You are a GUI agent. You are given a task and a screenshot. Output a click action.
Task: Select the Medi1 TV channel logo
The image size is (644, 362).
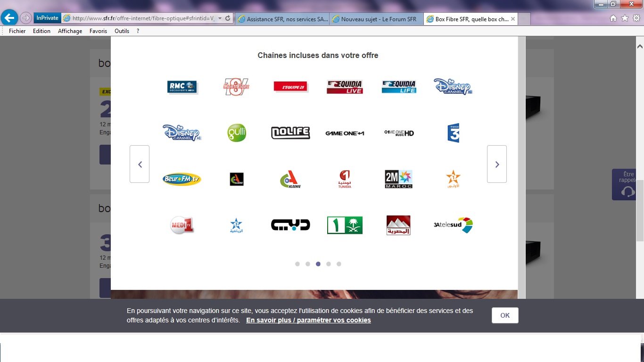click(x=182, y=225)
